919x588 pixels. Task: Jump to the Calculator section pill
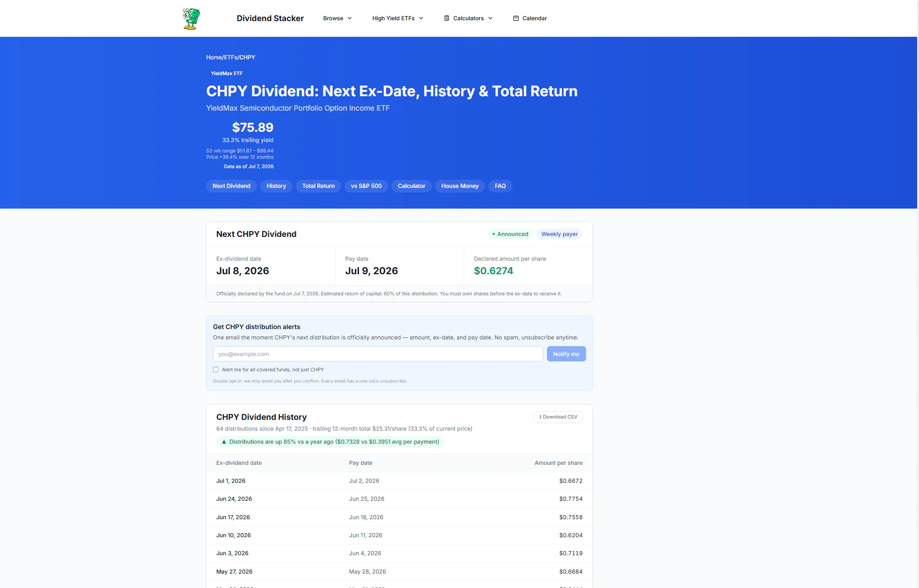(412, 186)
